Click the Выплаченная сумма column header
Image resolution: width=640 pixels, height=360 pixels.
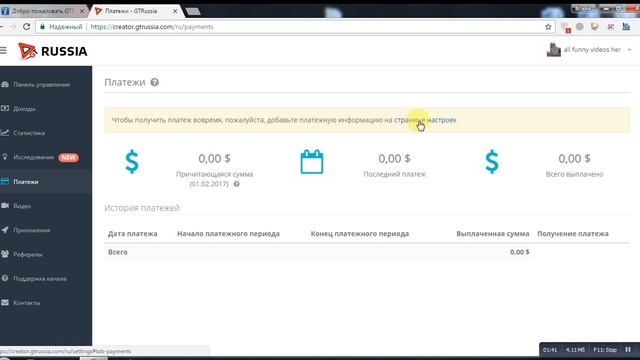tap(493, 234)
